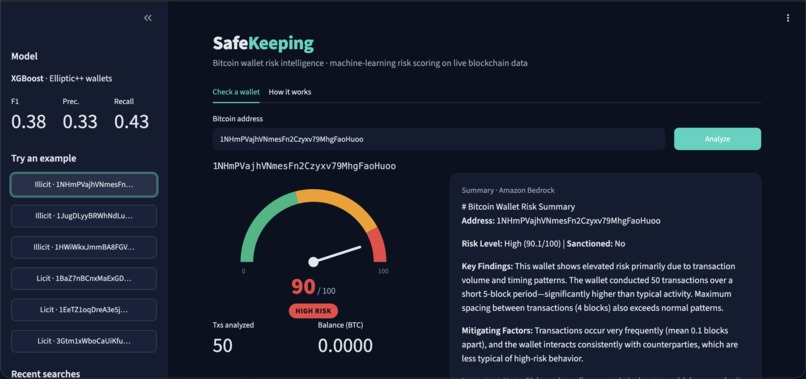Click the Recall value 0.43
The height and width of the screenshot is (379, 806).
[131, 122]
